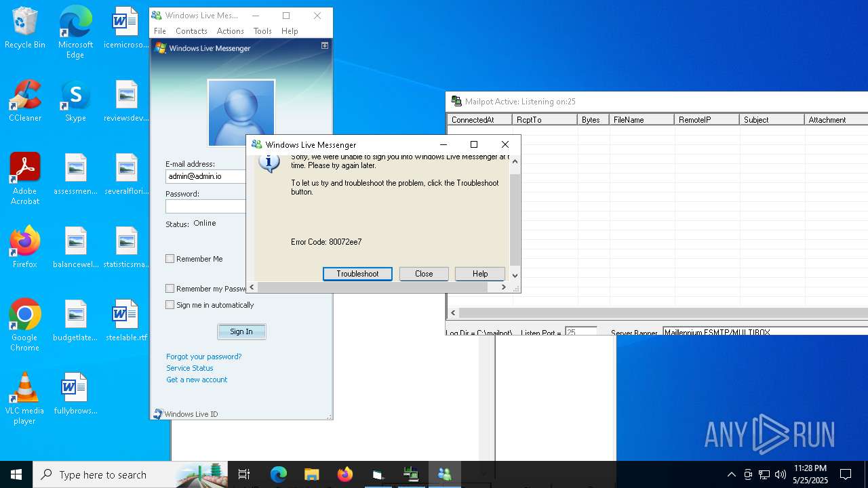This screenshot has height=488, width=868.
Task: Click the Server Banner field in Mailpot
Action: [x=765, y=331]
